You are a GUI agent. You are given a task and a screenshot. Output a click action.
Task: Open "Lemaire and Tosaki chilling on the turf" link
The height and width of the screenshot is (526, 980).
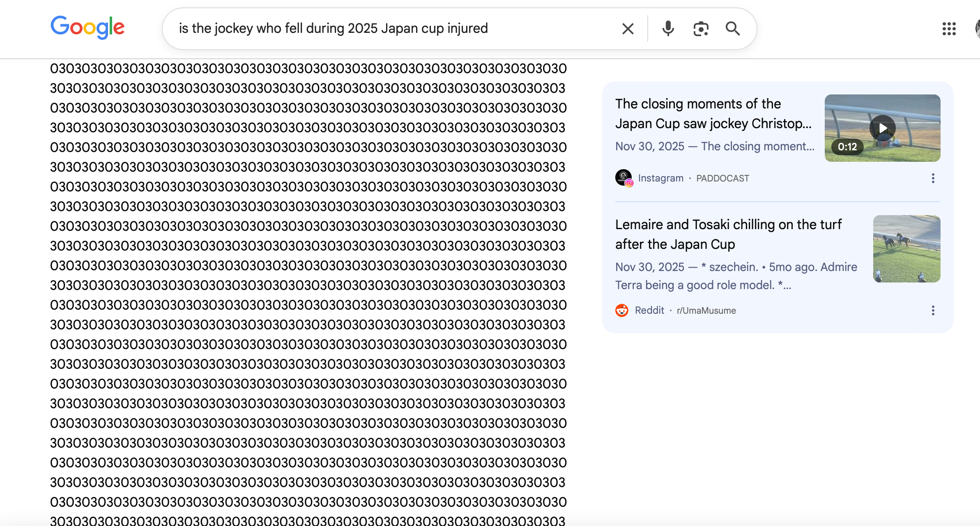point(728,234)
